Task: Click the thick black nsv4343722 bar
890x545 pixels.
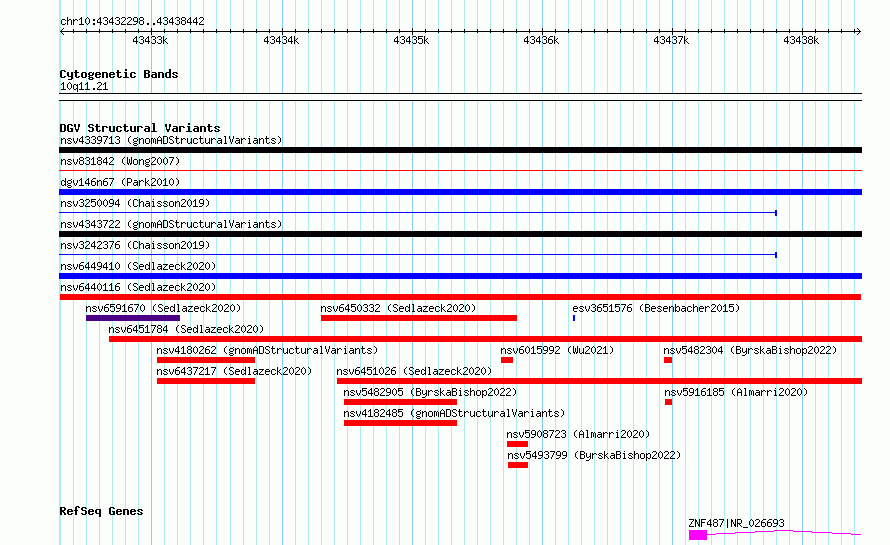Action: 460,234
